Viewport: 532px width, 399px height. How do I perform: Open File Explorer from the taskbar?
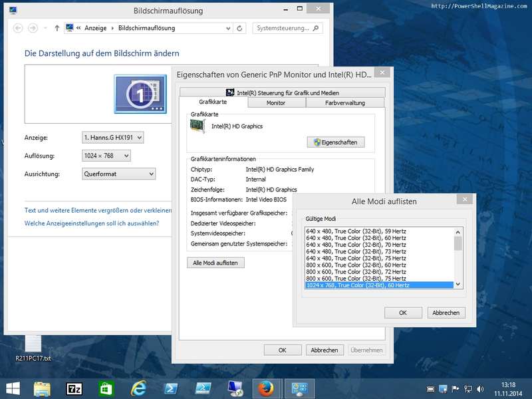pos(42,388)
